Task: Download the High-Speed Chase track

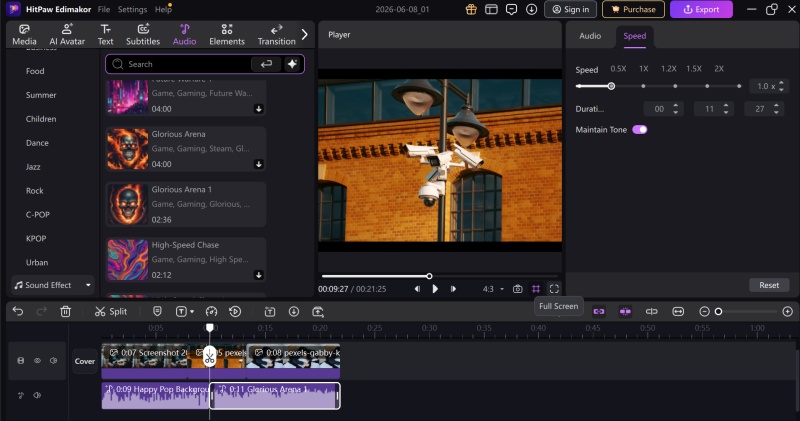Action: pyautogui.click(x=259, y=275)
